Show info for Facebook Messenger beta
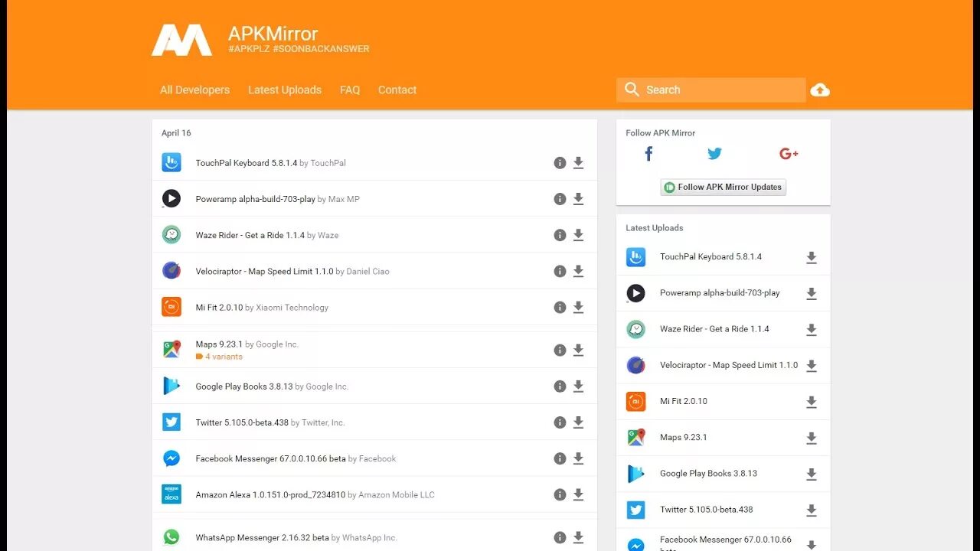The height and width of the screenshot is (551, 980). click(x=560, y=458)
